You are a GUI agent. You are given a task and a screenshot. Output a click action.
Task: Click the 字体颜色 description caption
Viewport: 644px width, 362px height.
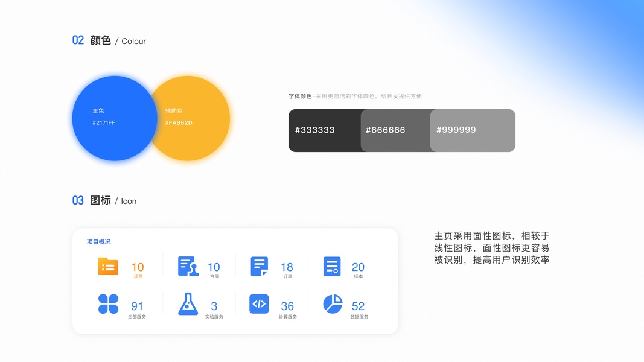pos(355,96)
